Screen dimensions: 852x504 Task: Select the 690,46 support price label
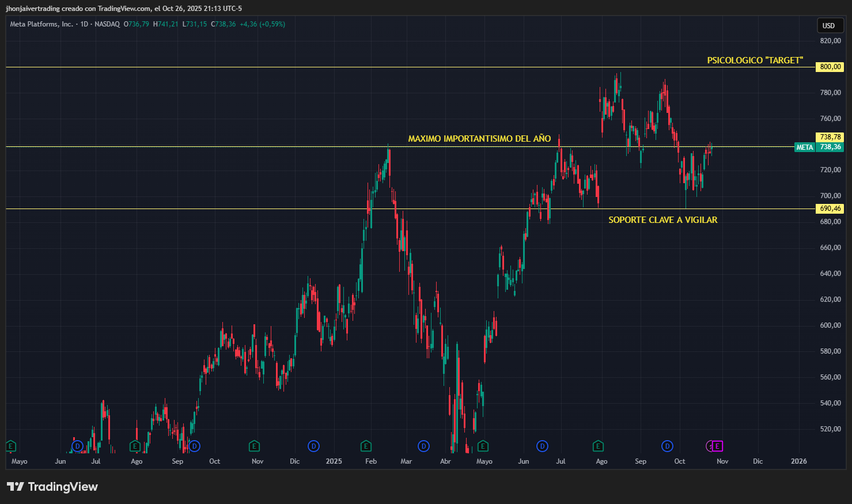(830, 209)
